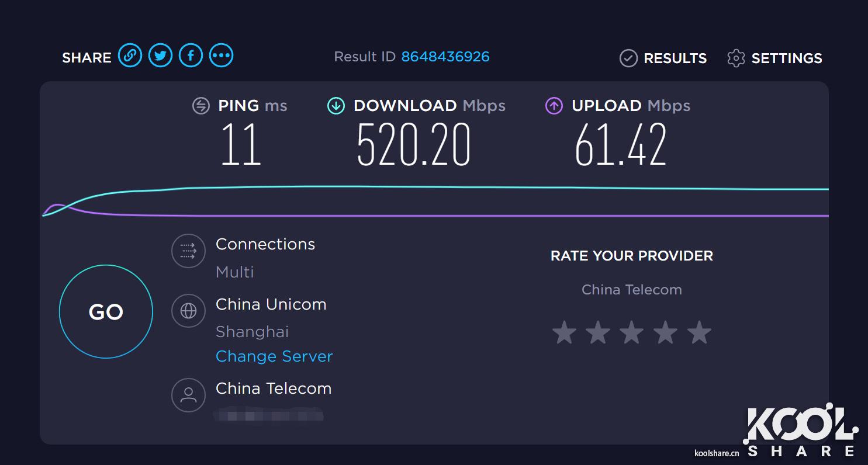868x465 pixels.
Task: Click the DOWNLOAD arrow icon
Action: [x=336, y=106]
